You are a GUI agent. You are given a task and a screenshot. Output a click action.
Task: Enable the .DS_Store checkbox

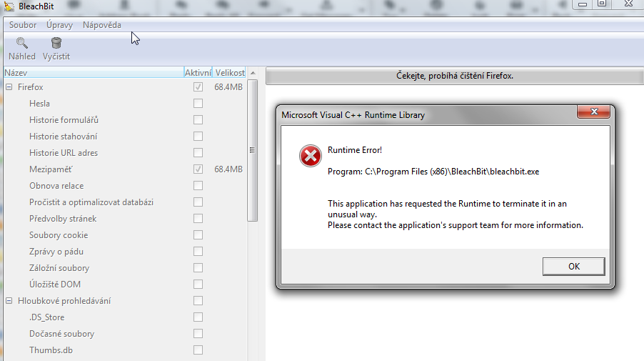(x=198, y=317)
